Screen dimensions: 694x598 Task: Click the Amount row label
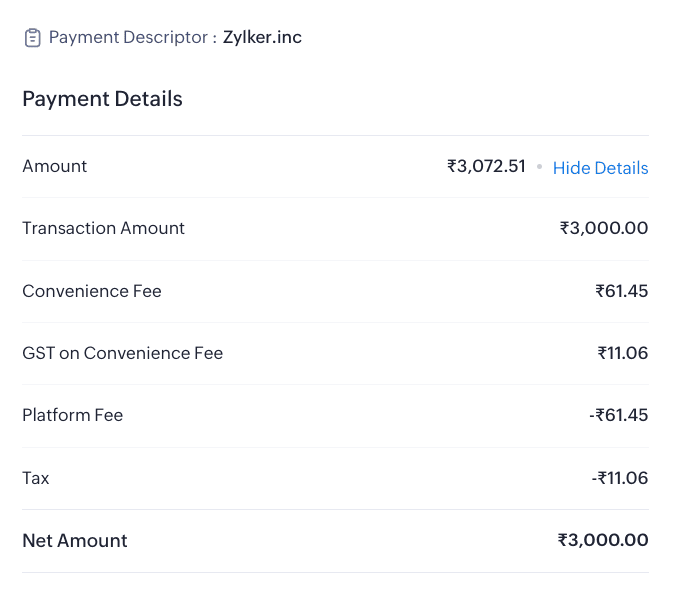coord(55,166)
